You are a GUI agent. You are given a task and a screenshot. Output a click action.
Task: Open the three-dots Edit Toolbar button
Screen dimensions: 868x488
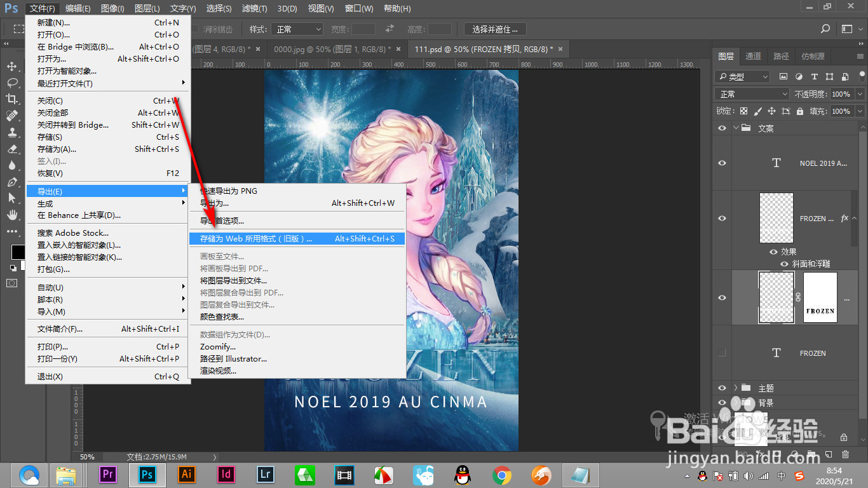[x=12, y=231]
